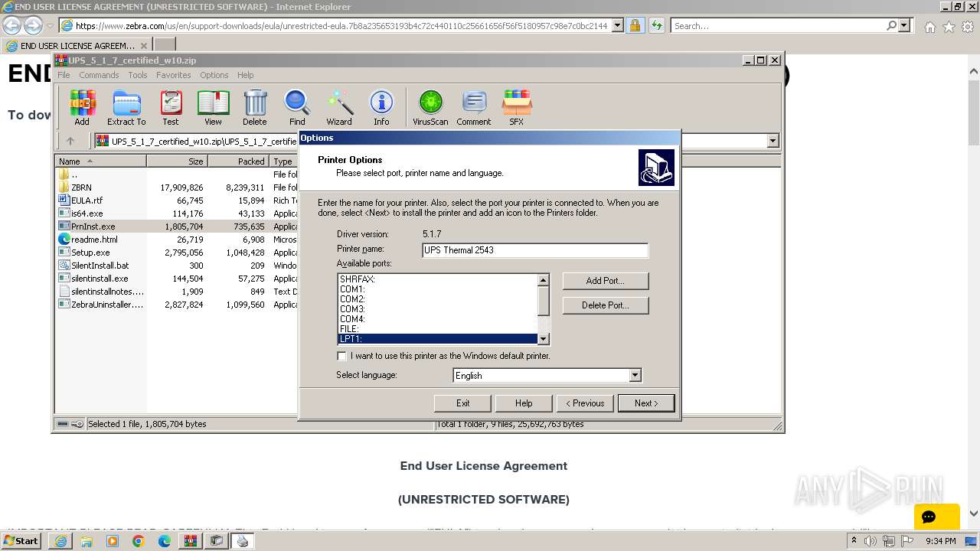Go up one folder level arrow

(x=70, y=141)
